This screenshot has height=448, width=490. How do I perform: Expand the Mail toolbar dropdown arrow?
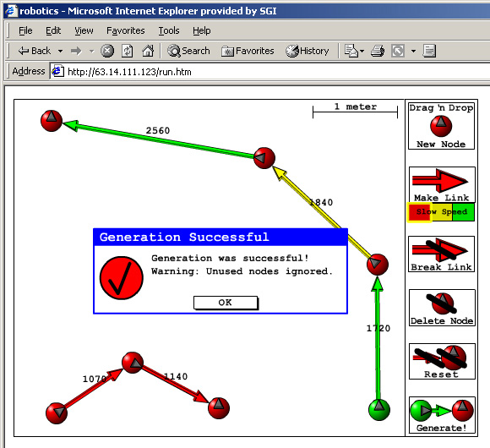pos(362,51)
